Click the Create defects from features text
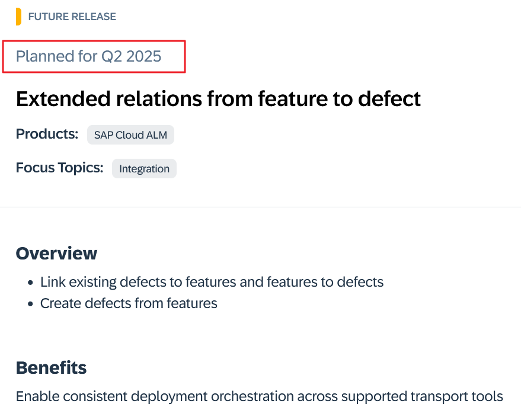 [129, 303]
